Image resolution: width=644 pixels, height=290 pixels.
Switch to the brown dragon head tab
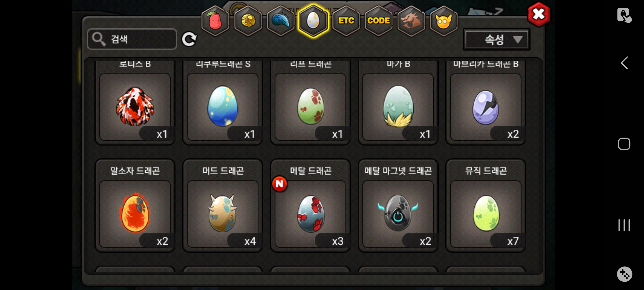point(411,21)
